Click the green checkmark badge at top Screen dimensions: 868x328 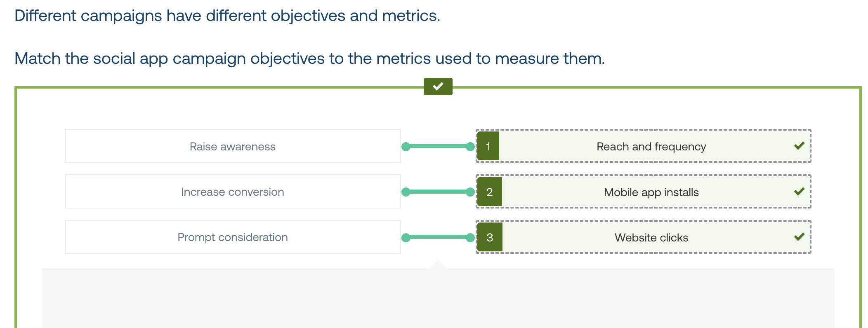pos(438,87)
